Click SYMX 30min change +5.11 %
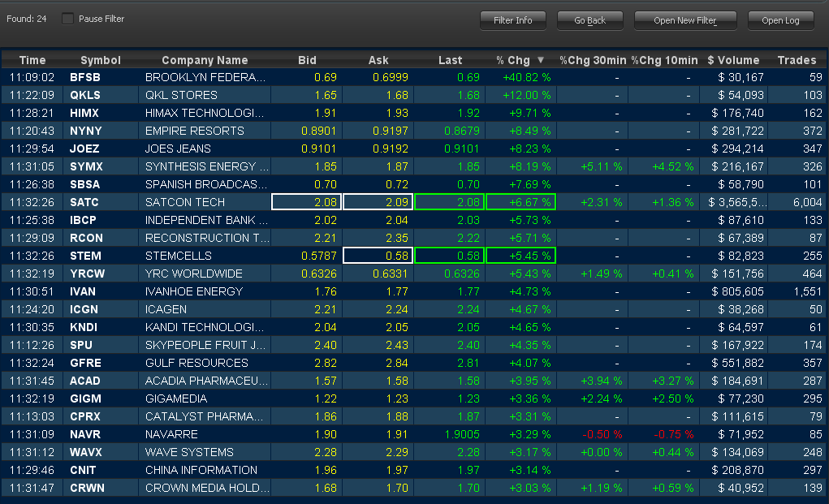The image size is (829, 504). click(602, 166)
